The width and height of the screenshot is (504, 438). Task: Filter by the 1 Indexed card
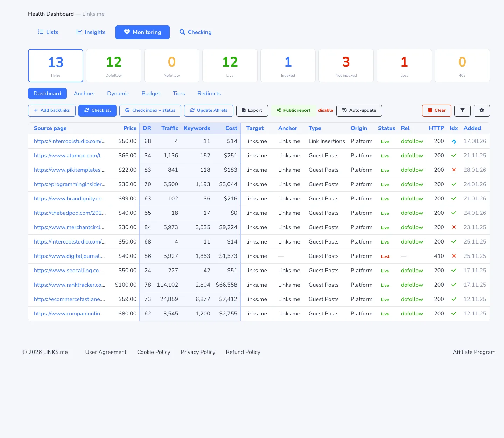coord(288,66)
